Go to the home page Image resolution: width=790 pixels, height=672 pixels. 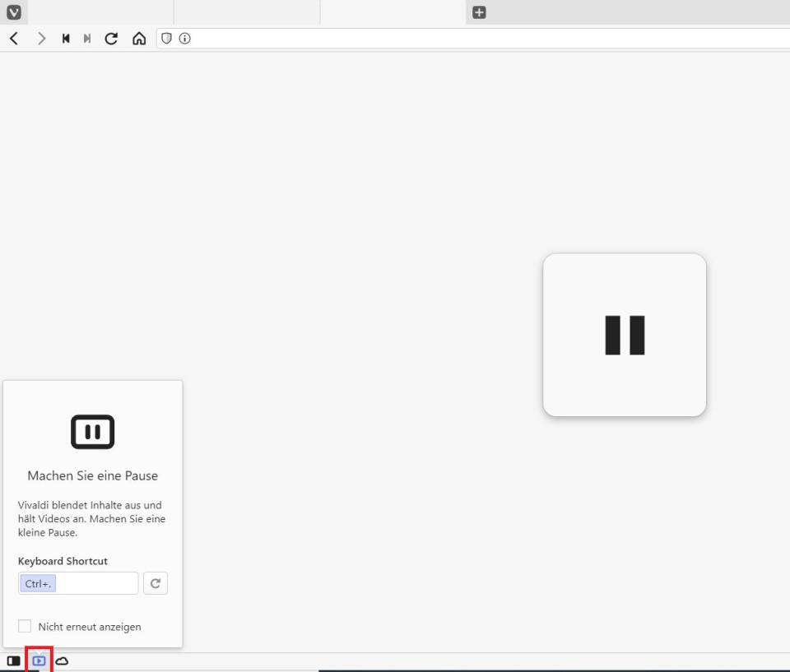click(x=139, y=39)
